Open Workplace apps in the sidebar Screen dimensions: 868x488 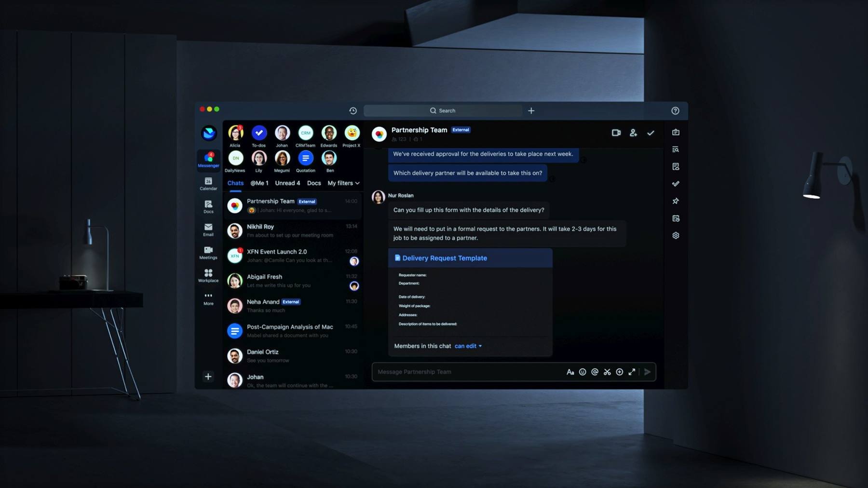click(x=208, y=276)
